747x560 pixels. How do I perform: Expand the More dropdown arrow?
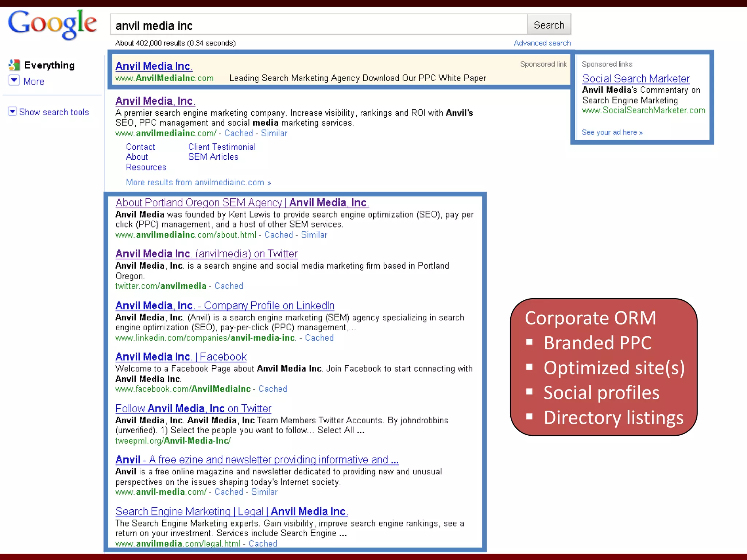coord(14,80)
